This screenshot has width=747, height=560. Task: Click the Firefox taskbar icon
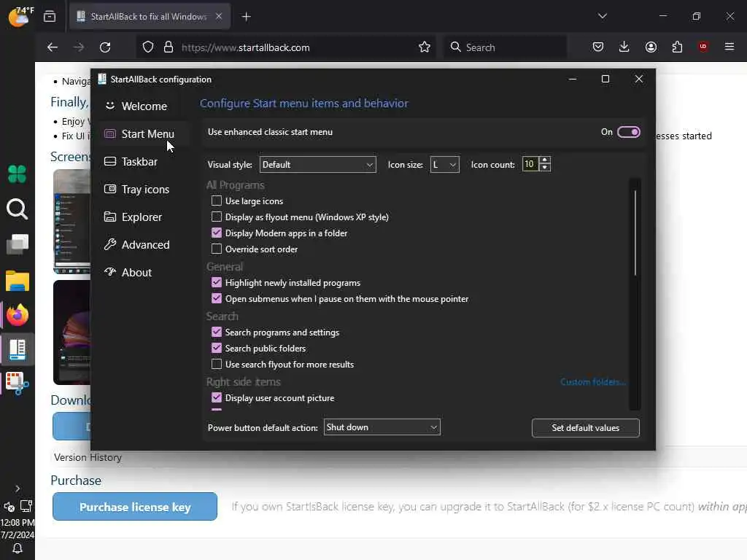(x=18, y=315)
